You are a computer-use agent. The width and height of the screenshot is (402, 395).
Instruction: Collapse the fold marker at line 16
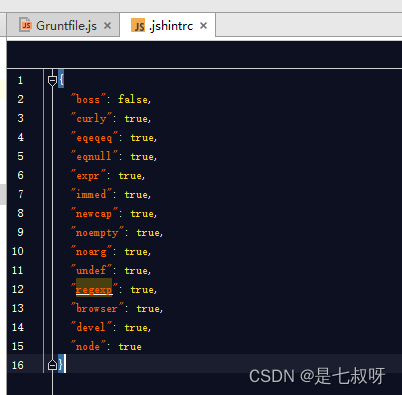click(52, 365)
